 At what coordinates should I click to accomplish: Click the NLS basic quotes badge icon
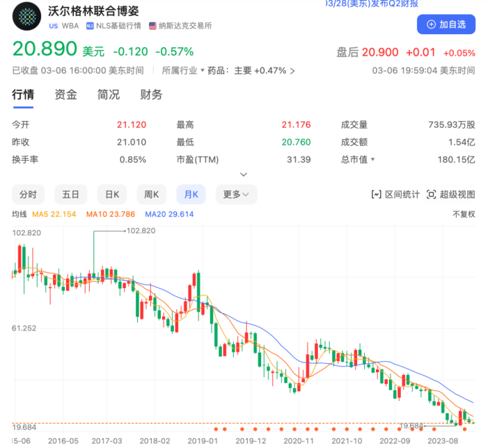pyautogui.click(x=90, y=26)
